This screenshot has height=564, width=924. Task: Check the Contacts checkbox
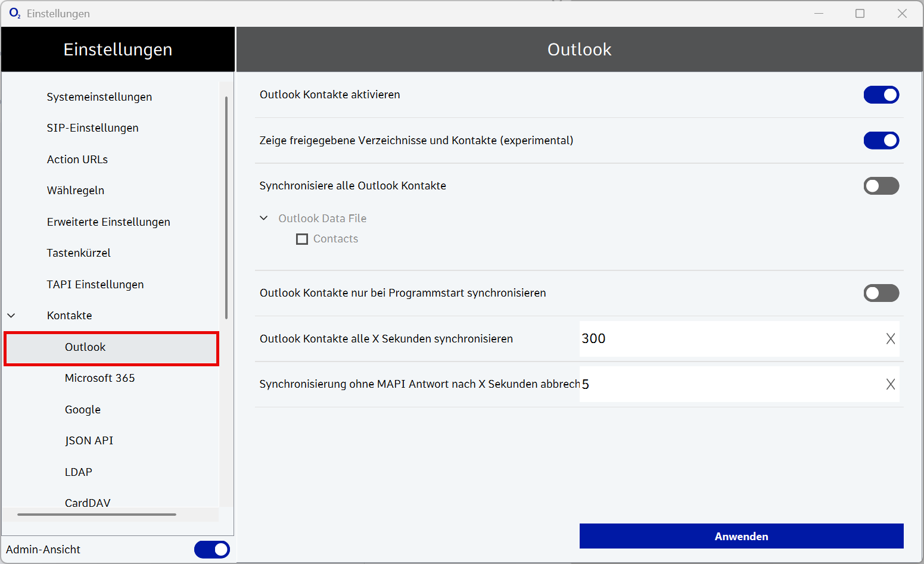(302, 239)
